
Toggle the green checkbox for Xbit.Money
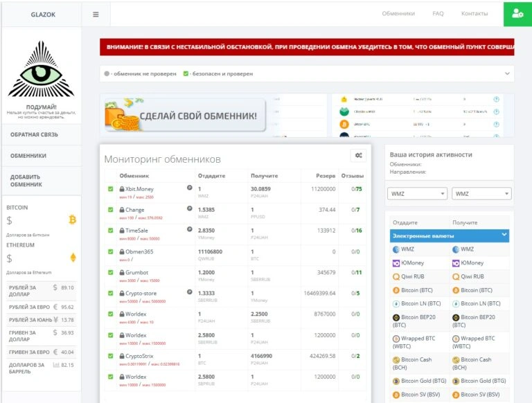(110, 188)
